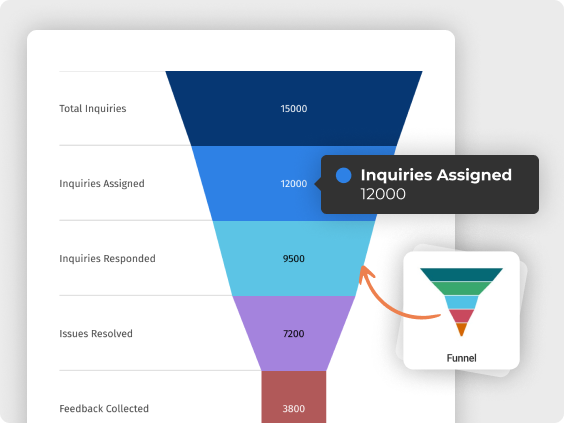Click the 7200 value label
This screenshot has height=423, width=564.
click(x=294, y=334)
